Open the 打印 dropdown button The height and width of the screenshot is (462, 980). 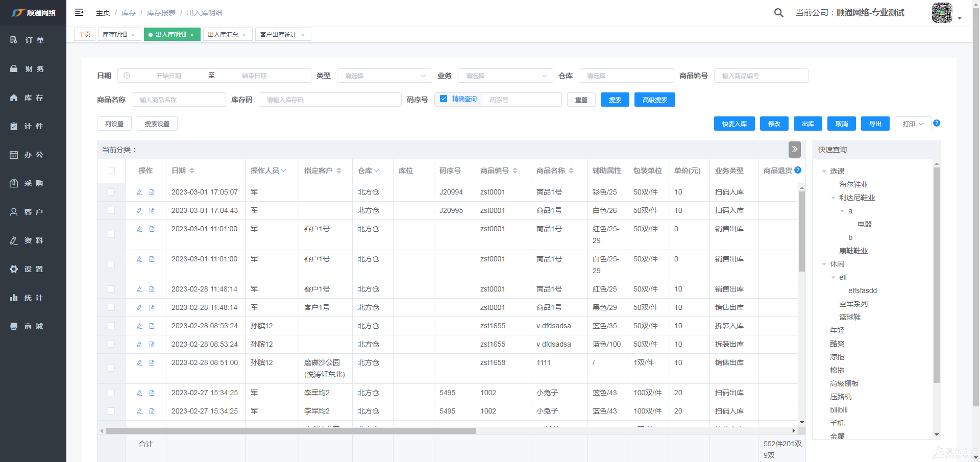pos(913,124)
